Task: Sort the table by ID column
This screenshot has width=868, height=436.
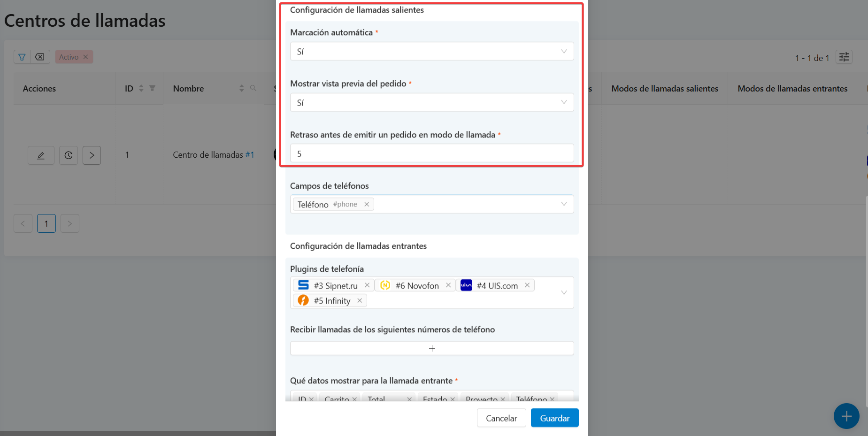Action: point(141,88)
